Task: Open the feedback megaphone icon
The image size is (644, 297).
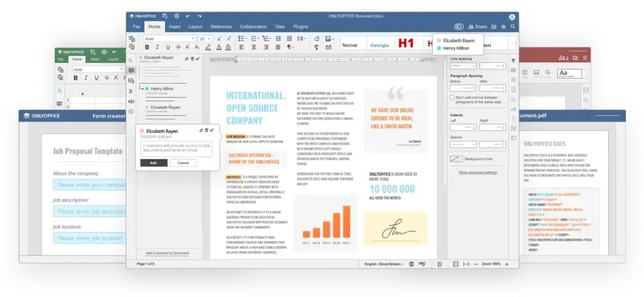Action: pos(131,101)
